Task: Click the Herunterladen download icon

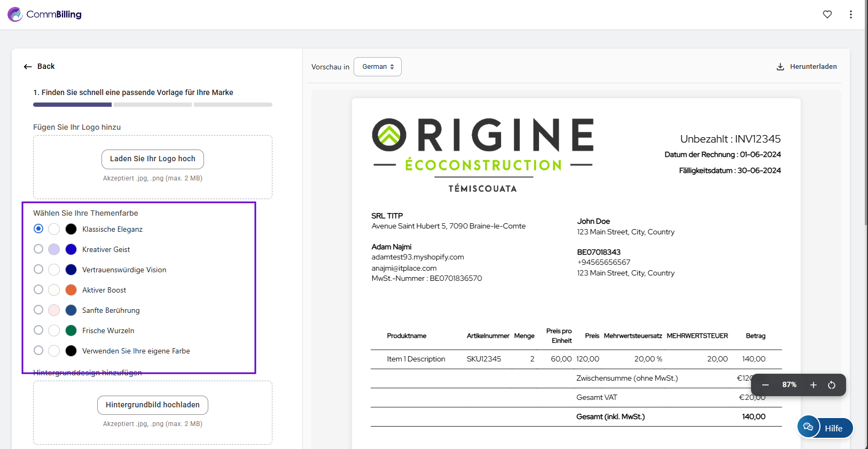Action: coord(780,67)
